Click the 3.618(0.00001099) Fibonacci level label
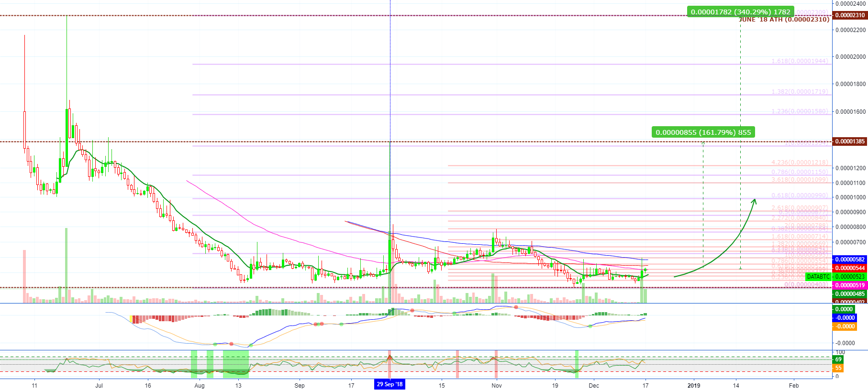The width and height of the screenshot is (868, 391). (800, 180)
